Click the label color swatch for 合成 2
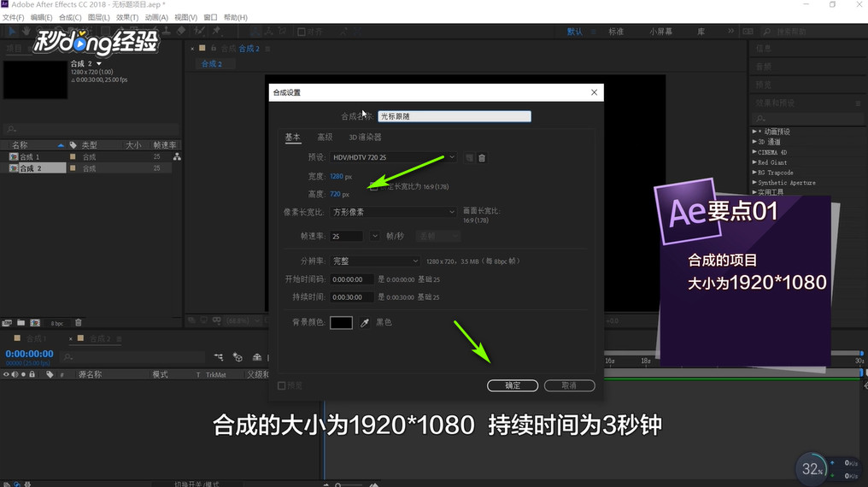This screenshot has width=868, height=487. pos(73,168)
